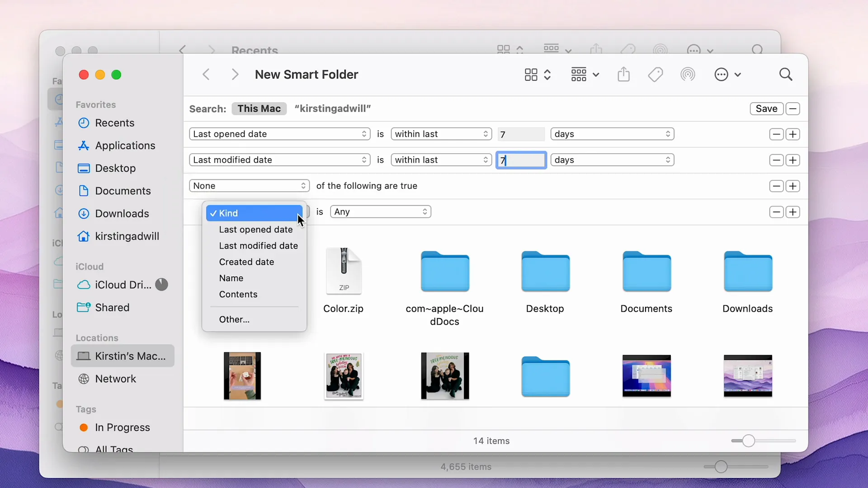Open the Last modified date attribute dropdown
The height and width of the screenshot is (488, 868).
coord(280,160)
